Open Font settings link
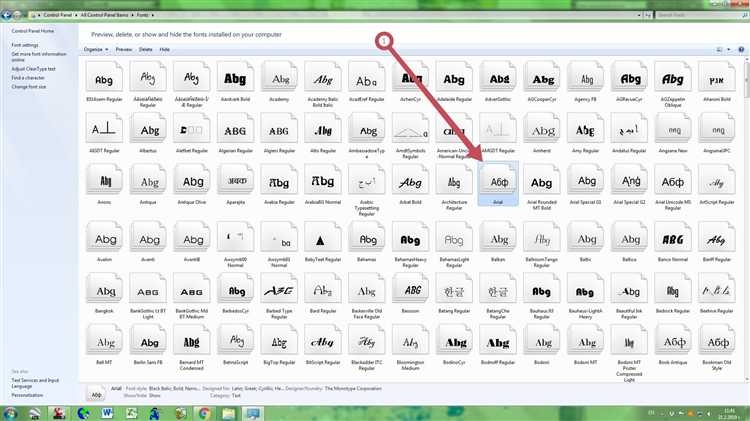The image size is (750, 421). coord(24,45)
